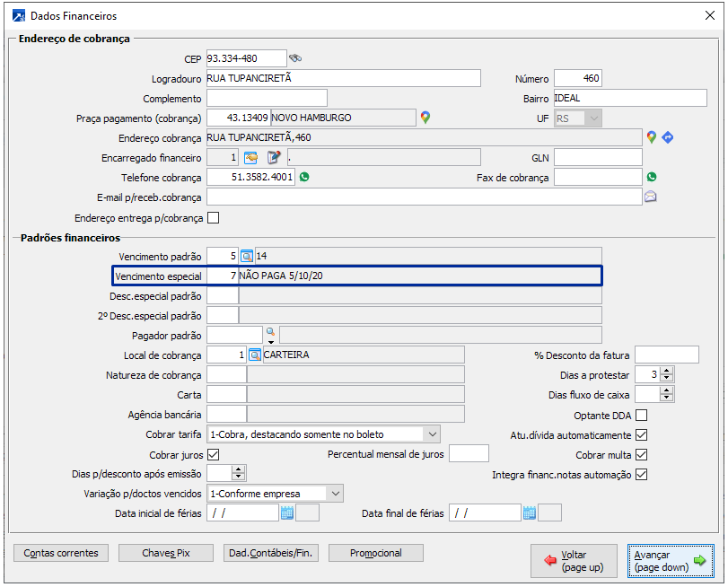Open WhatsApp icon next to Telefone cobrança
Image resolution: width=728 pixels, height=587 pixels.
304,177
